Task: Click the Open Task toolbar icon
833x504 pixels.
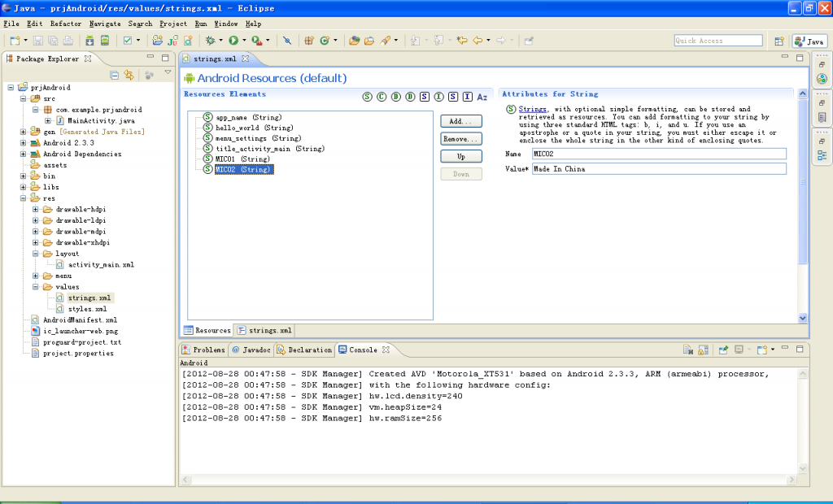Action: click(369, 41)
